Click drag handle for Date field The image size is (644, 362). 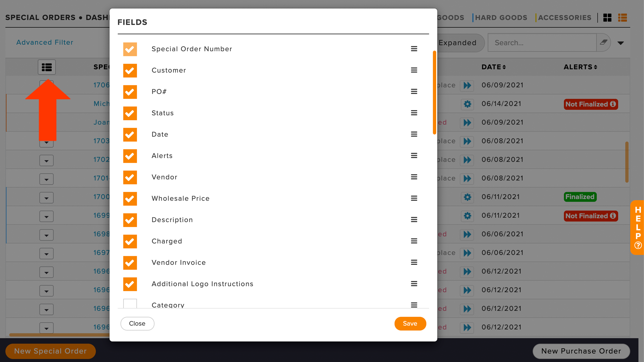coord(414,134)
